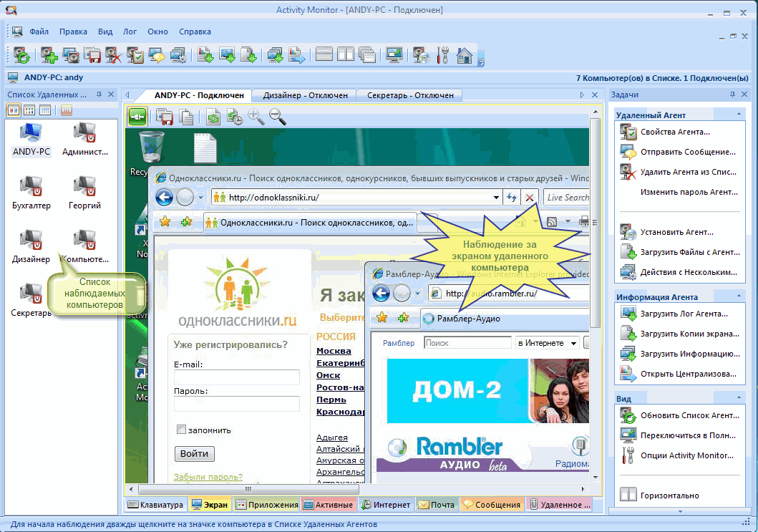Collapse the Информация Агента section

[x=739, y=296]
